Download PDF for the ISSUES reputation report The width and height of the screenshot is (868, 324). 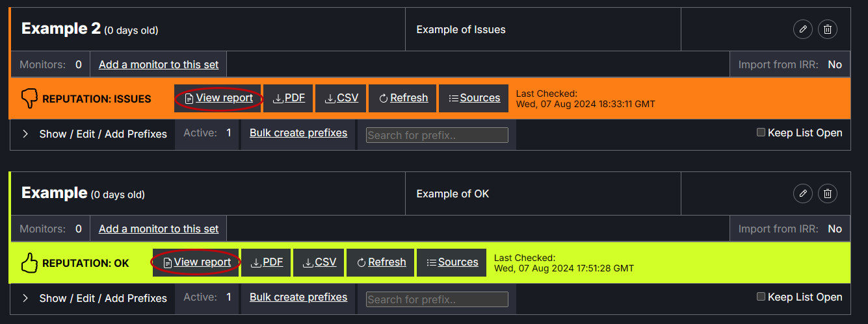(289, 98)
